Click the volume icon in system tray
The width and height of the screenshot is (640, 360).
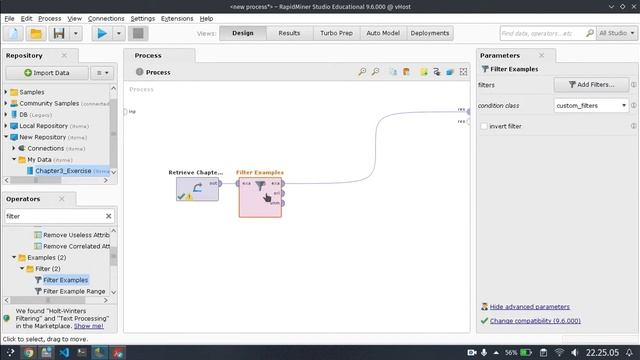click(x=574, y=352)
